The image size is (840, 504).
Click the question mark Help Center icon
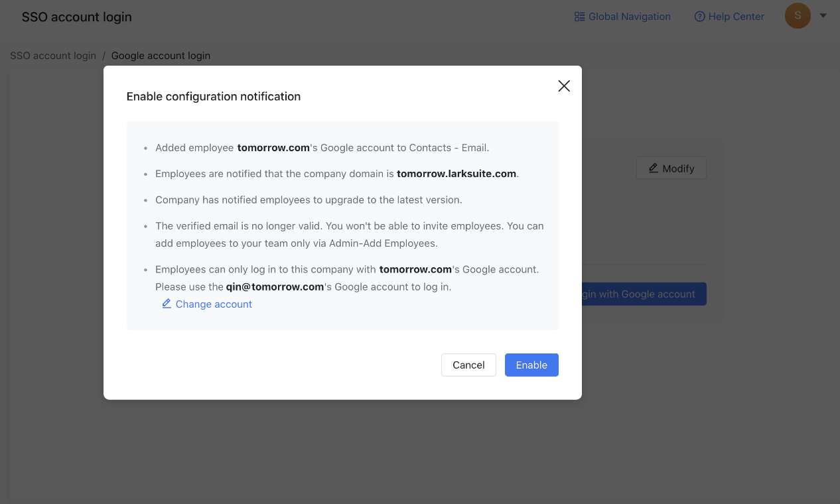click(699, 16)
